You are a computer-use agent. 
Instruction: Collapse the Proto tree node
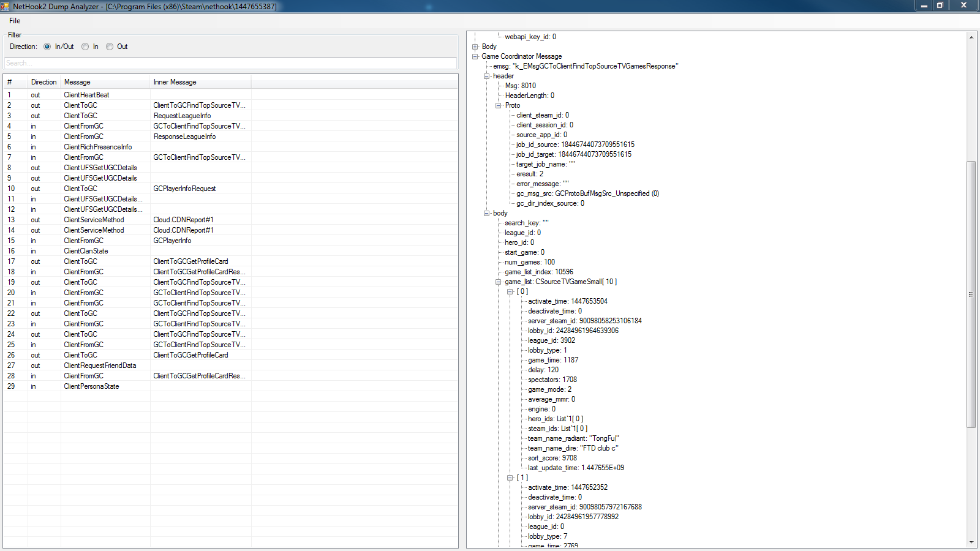(x=499, y=105)
